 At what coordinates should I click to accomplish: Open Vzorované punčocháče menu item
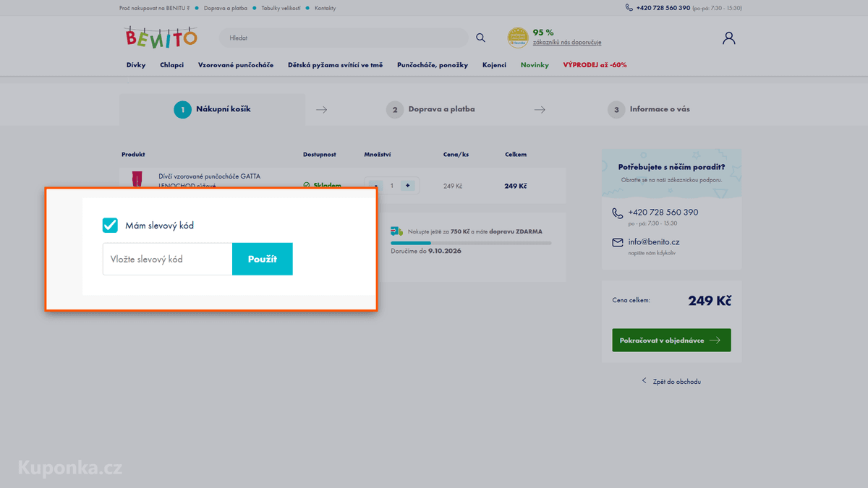coord(236,65)
